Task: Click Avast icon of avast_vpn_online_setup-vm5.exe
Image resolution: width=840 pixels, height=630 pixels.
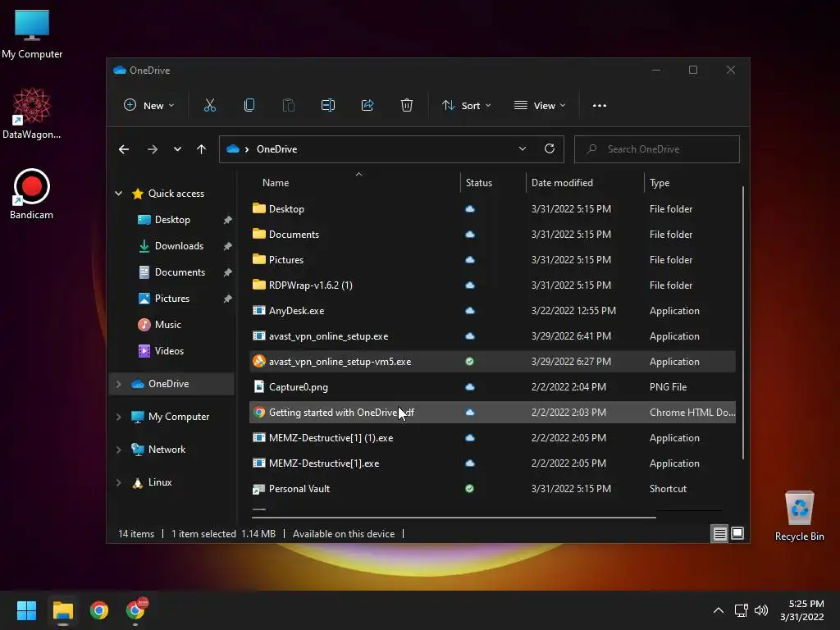Action: (258, 362)
